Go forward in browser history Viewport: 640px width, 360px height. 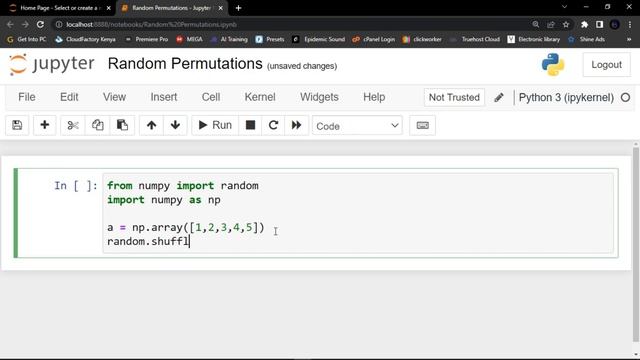pyautogui.click(x=25, y=24)
